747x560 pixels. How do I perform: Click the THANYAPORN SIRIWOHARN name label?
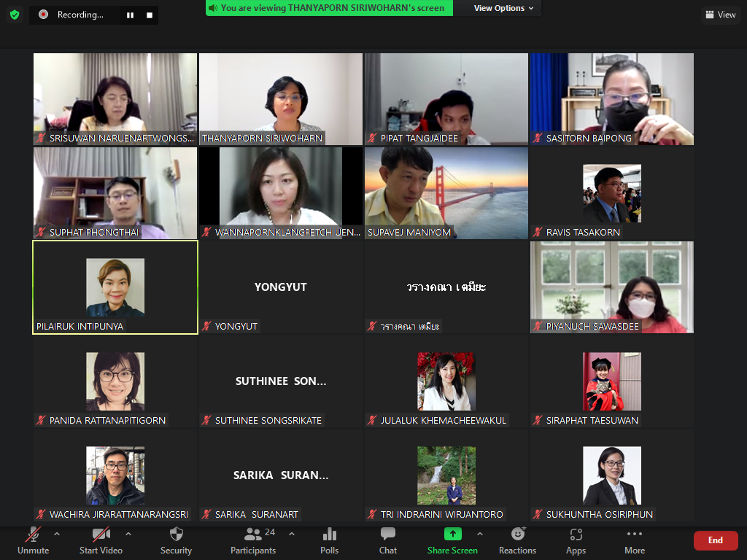[262, 138]
